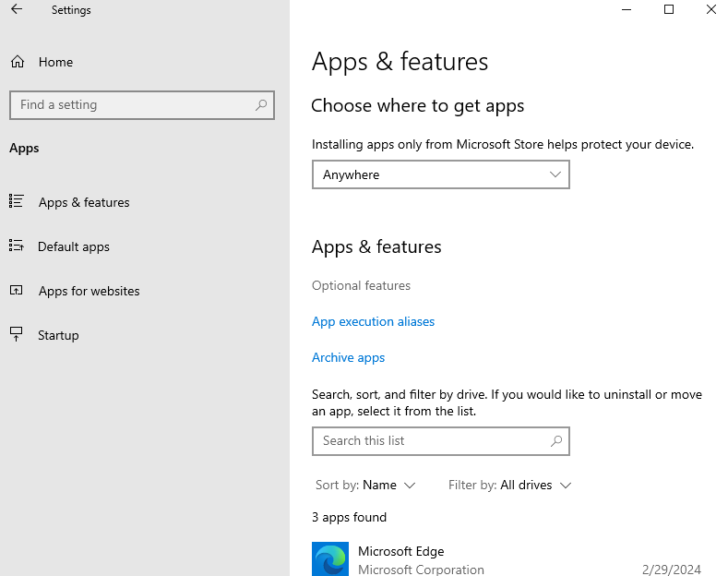Switch to the Startup section
The image size is (728, 576).
58,335
